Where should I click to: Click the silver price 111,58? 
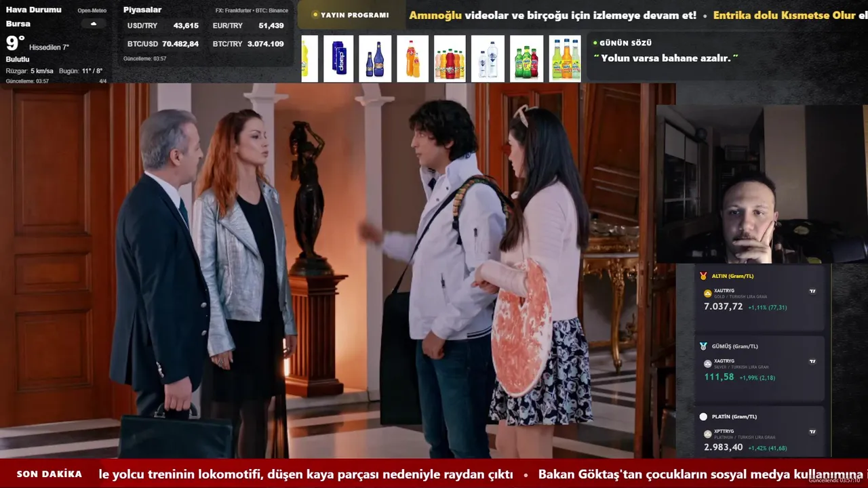pos(719,377)
